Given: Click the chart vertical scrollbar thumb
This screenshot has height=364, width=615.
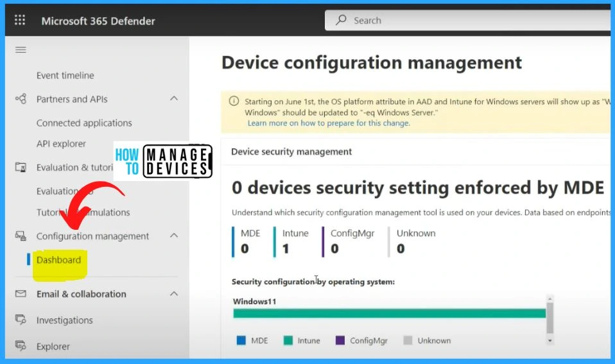Looking at the screenshot, I should 550,317.
